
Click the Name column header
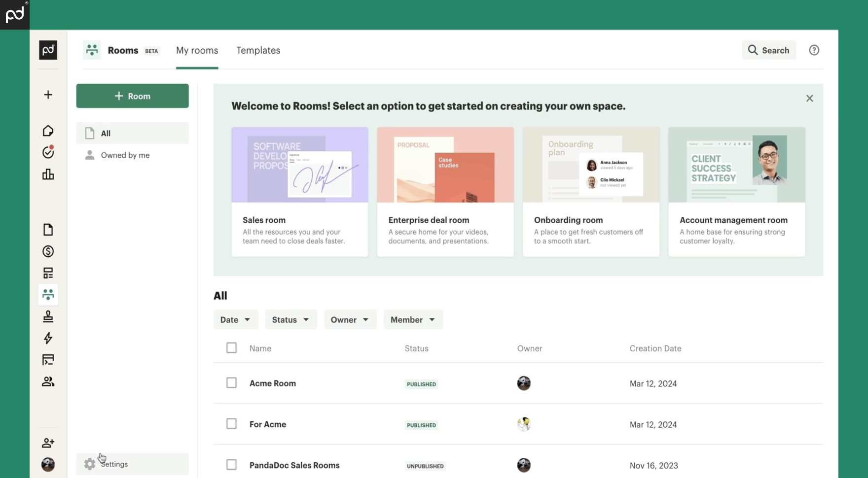click(260, 348)
